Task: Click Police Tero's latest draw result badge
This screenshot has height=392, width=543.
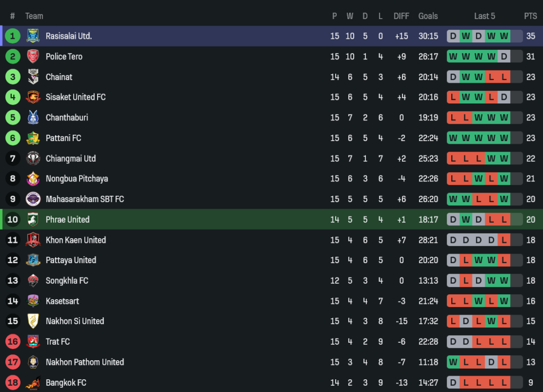Action: 504,56
